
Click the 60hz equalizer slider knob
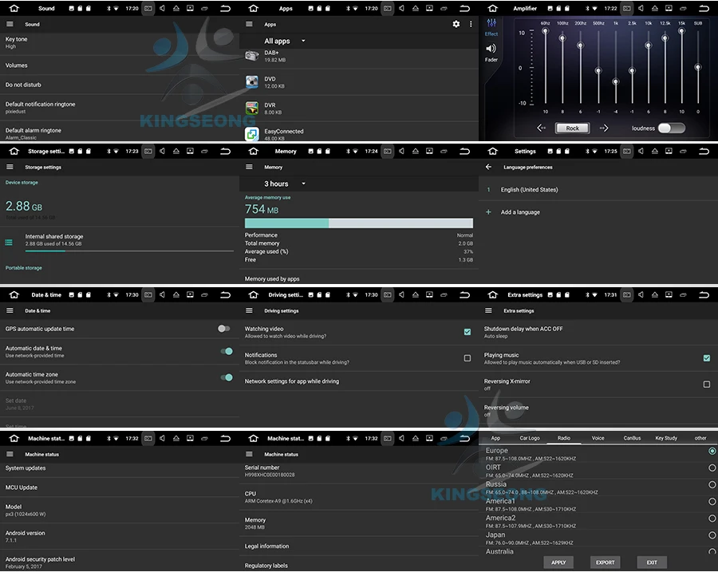pos(545,31)
